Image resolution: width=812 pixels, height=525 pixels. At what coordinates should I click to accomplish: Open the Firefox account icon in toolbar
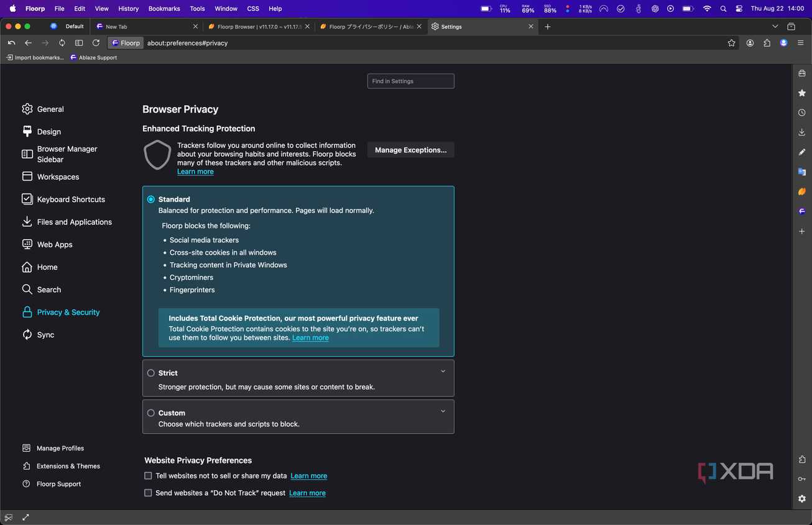tap(750, 43)
